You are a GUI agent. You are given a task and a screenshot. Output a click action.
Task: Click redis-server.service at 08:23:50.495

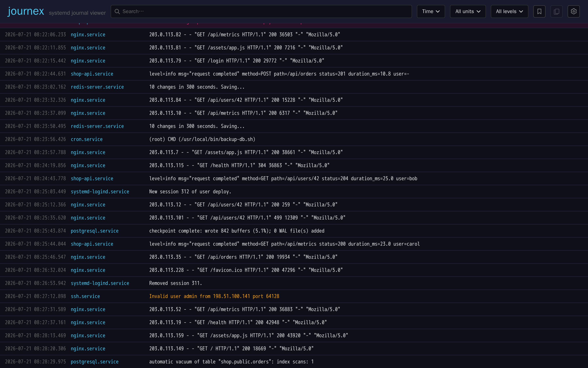click(97, 126)
